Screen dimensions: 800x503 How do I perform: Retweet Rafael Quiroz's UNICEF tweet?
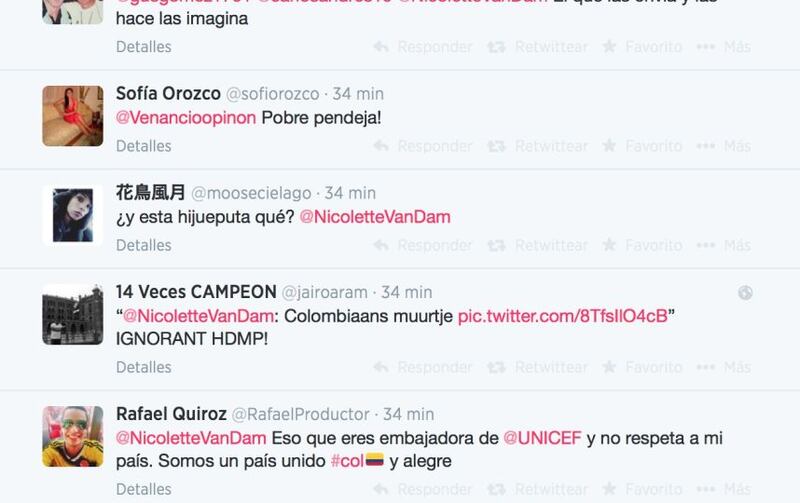538,489
